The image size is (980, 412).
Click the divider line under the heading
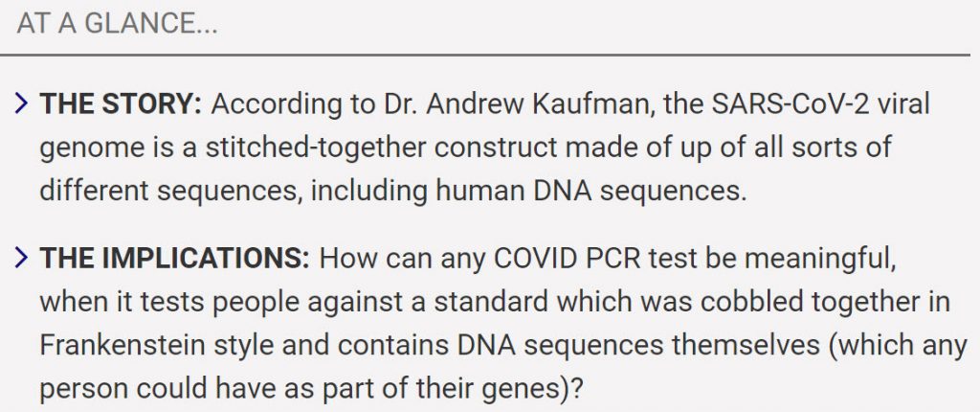point(490,56)
